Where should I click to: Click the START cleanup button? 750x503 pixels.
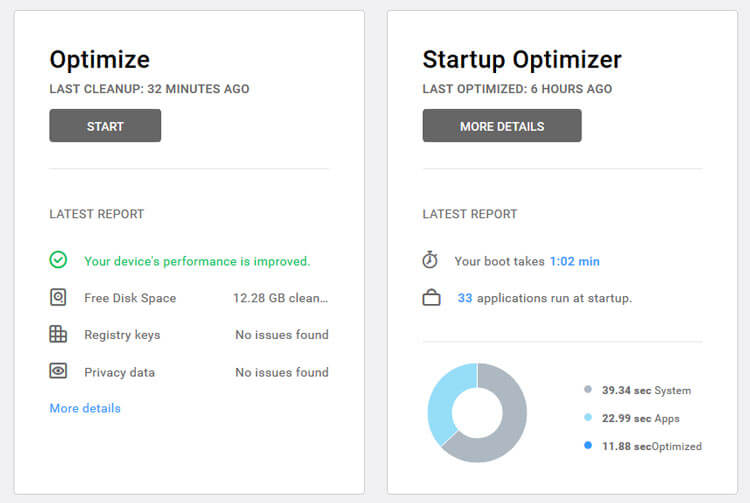coord(105,126)
